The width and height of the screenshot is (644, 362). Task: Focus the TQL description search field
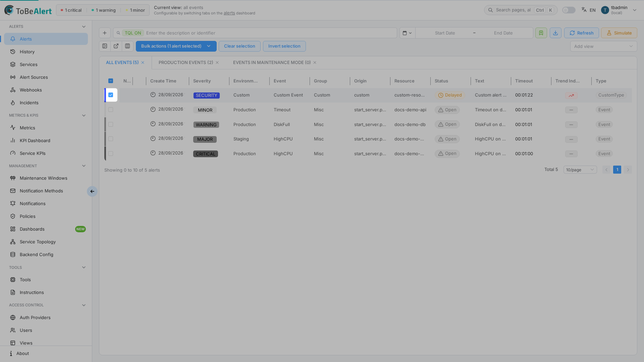pyautogui.click(x=255, y=33)
